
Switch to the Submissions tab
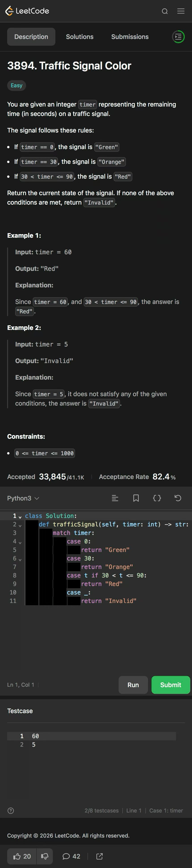point(130,37)
